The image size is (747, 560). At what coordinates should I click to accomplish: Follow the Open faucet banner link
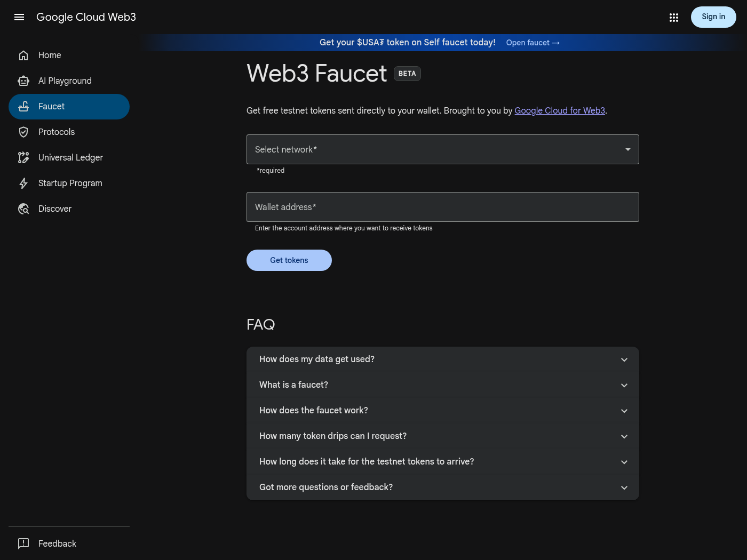tap(533, 43)
